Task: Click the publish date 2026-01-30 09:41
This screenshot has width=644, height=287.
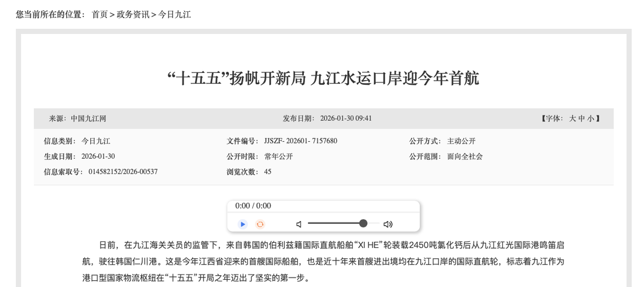Action: pyautogui.click(x=346, y=119)
